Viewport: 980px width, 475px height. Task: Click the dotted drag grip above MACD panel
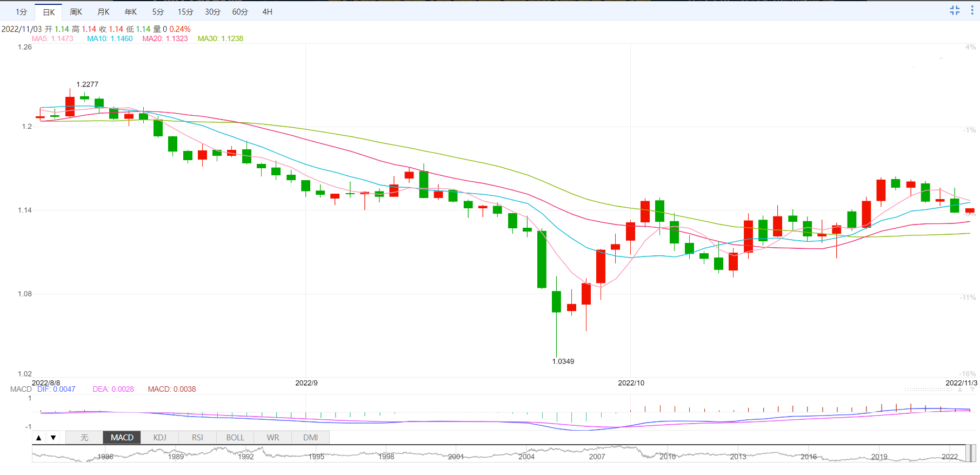[x=928, y=390]
